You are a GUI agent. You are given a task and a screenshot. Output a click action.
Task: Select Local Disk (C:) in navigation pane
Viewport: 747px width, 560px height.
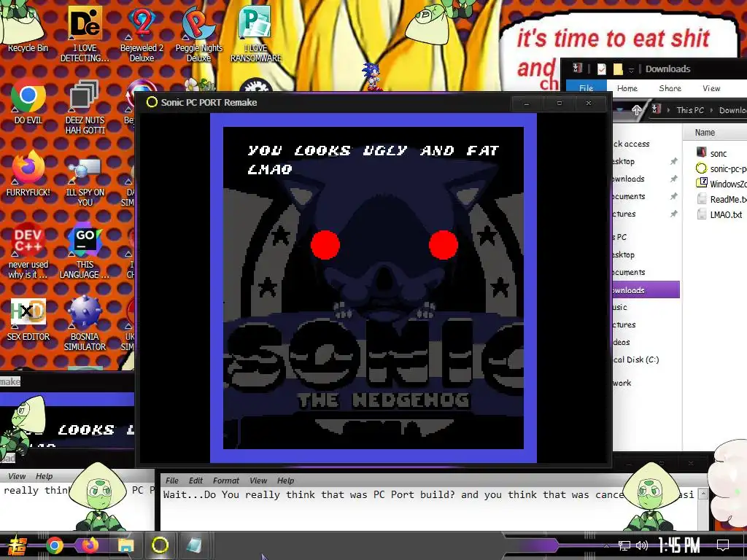click(636, 359)
